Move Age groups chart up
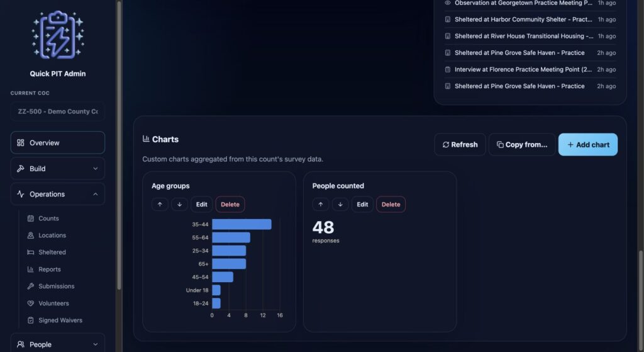The image size is (644, 352). (x=160, y=205)
